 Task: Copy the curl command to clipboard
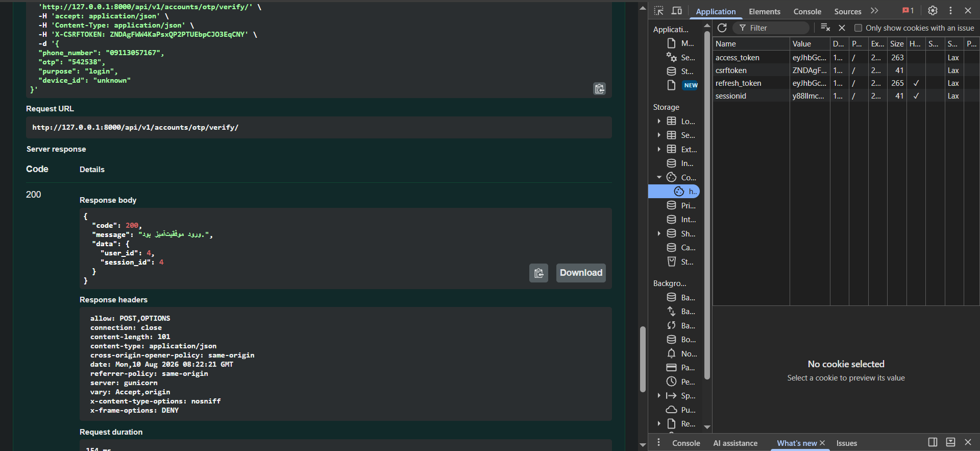[x=600, y=89]
